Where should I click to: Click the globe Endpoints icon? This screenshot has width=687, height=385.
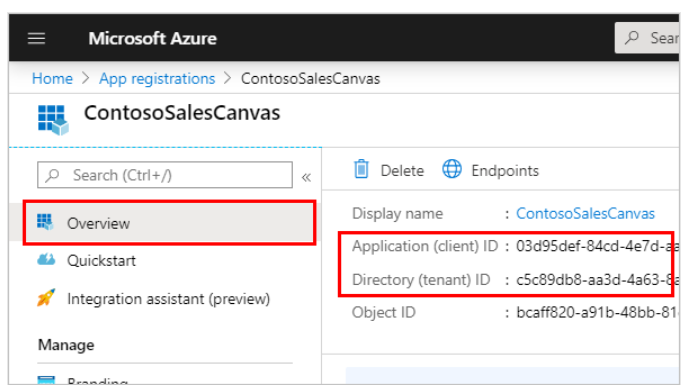pos(452,169)
